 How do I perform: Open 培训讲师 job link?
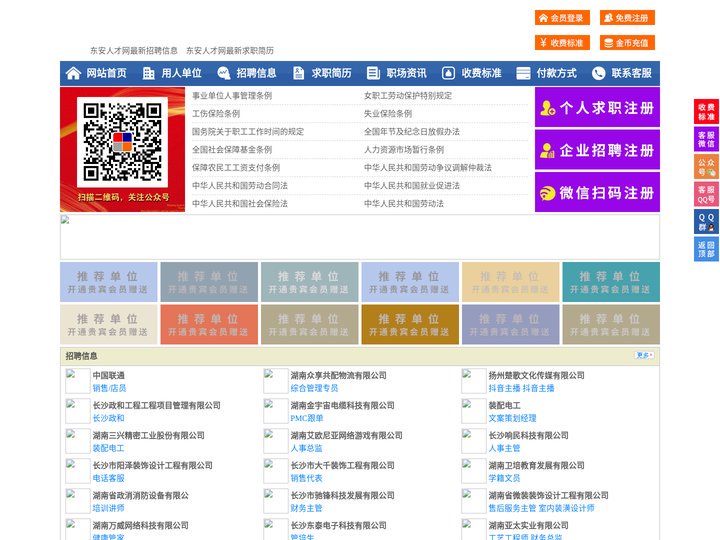(108, 508)
